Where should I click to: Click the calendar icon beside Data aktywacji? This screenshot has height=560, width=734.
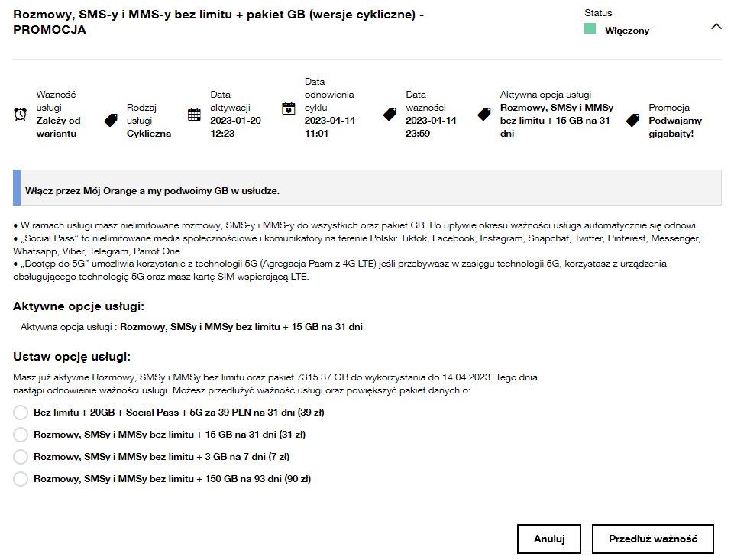(x=194, y=114)
